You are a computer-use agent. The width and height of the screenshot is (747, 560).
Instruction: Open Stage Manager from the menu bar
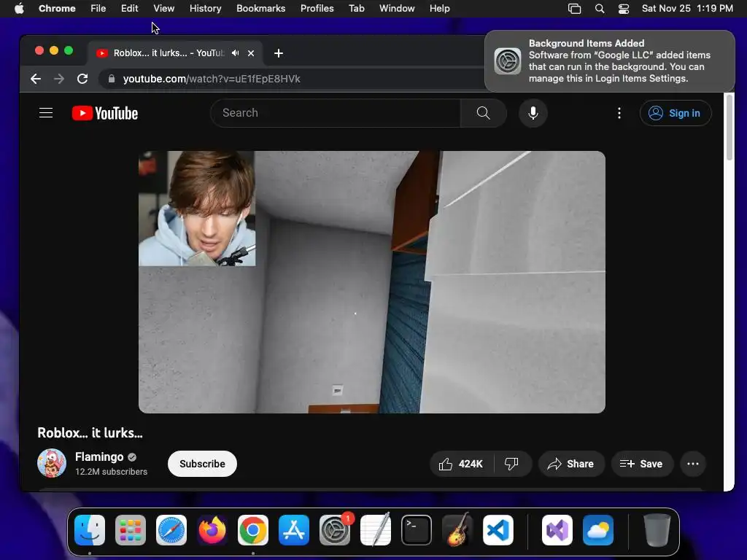click(575, 9)
